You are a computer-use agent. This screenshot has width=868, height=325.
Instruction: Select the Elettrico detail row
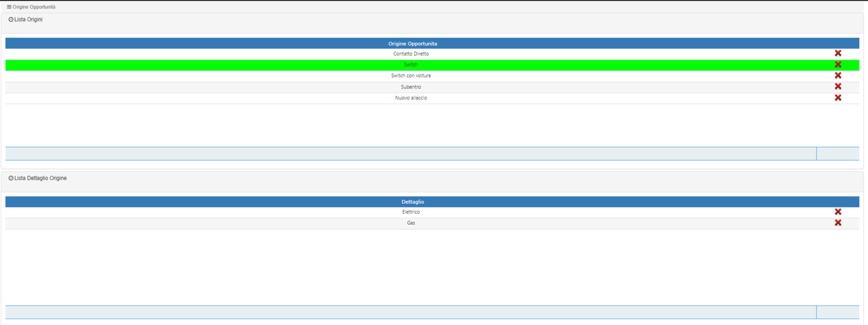coord(432,212)
